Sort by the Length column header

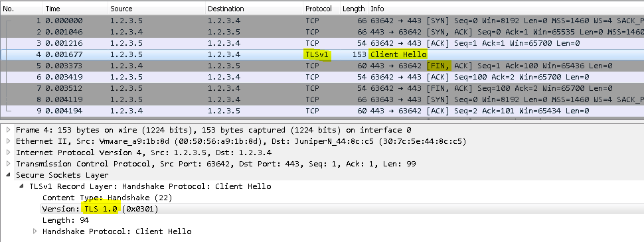pyautogui.click(x=354, y=9)
